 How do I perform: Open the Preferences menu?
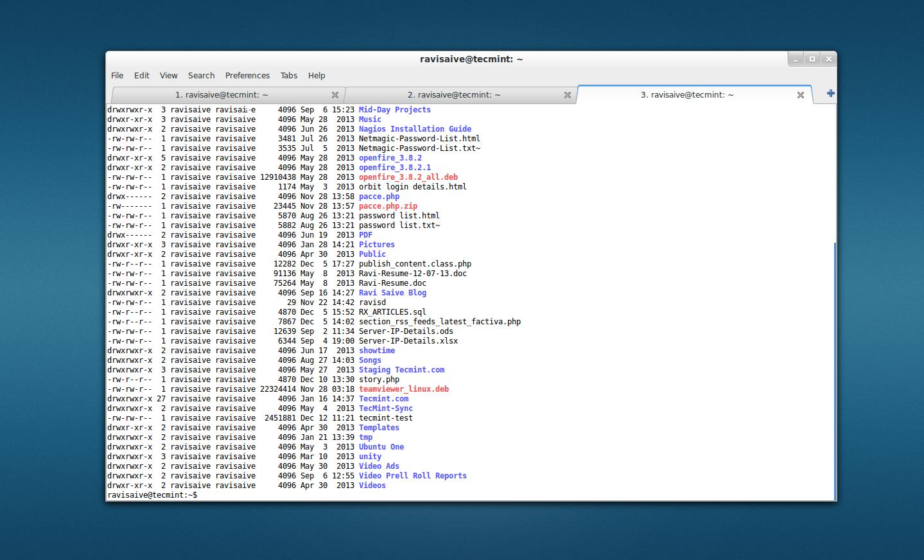point(247,75)
